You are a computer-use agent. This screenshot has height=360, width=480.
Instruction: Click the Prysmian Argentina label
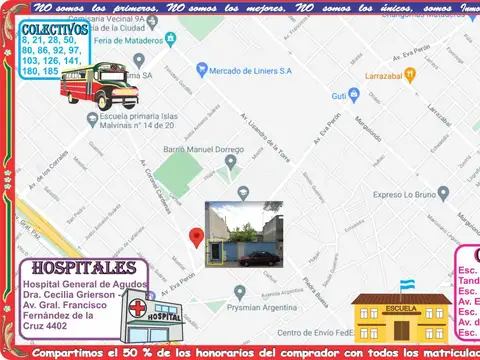click(x=262, y=307)
